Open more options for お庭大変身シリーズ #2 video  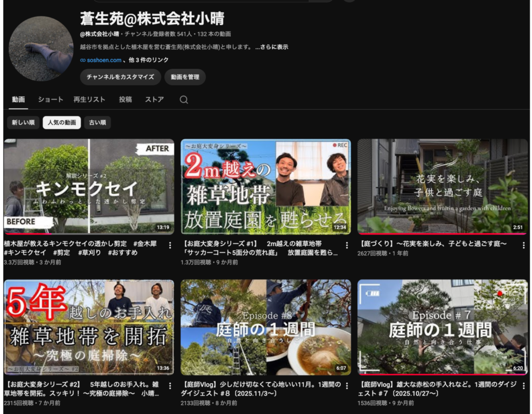(170, 386)
